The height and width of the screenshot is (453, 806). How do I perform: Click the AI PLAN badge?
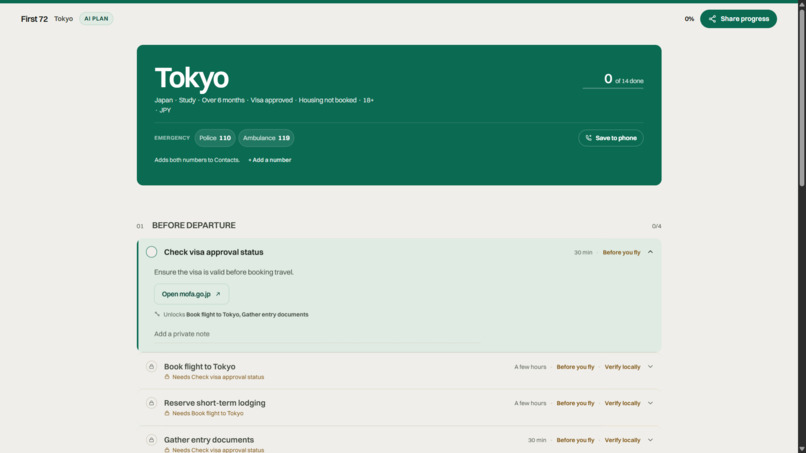pyautogui.click(x=96, y=19)
